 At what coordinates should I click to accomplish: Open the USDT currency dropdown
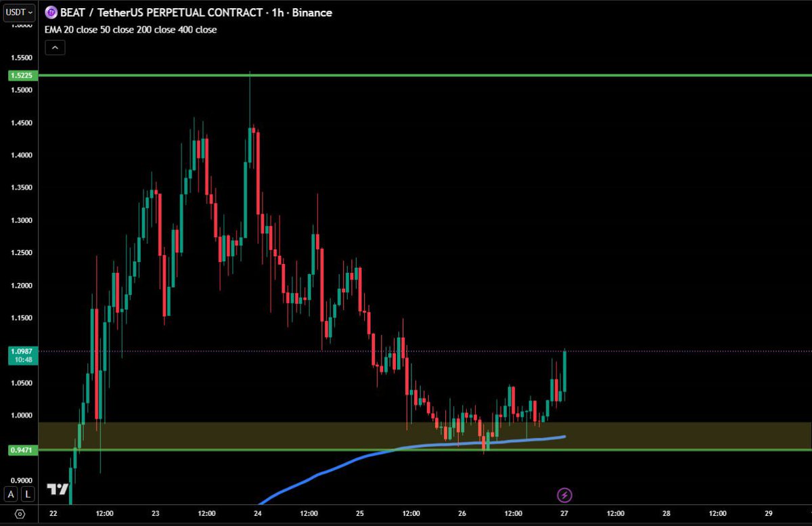19,12
